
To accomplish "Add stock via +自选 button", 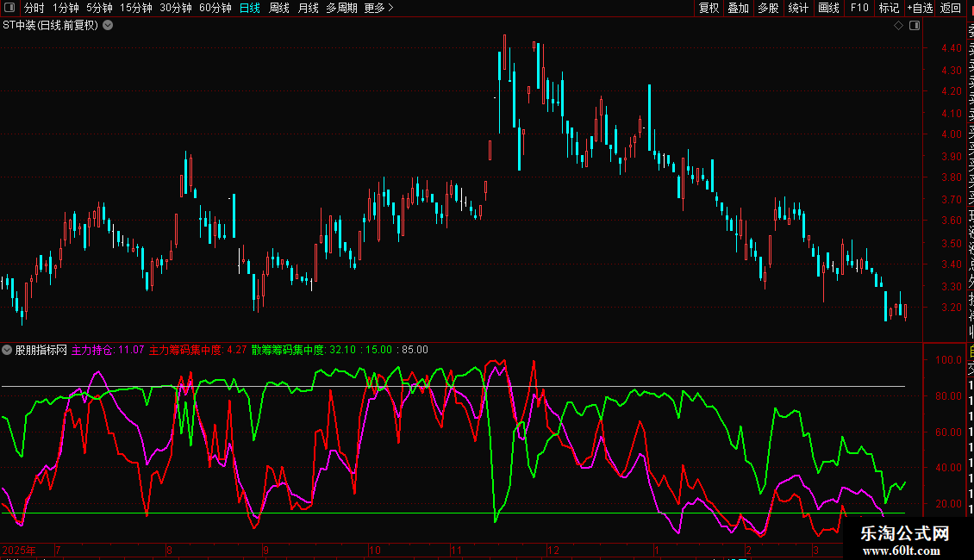I will click(x=920, y=8).
